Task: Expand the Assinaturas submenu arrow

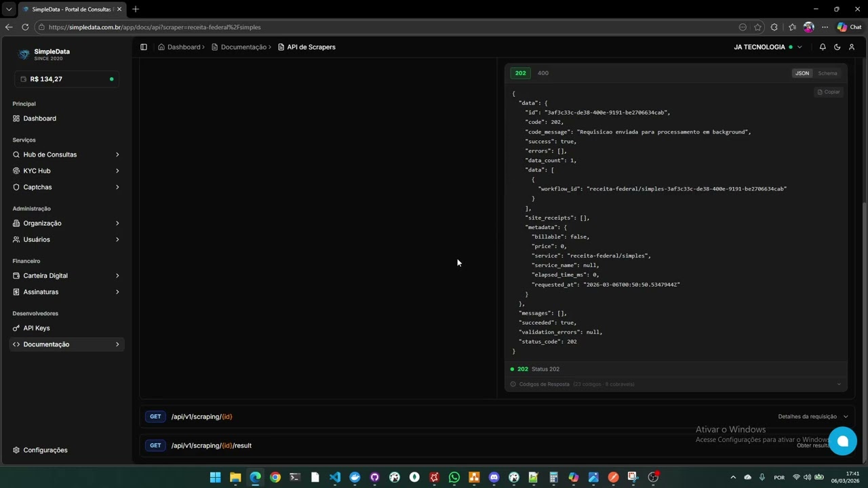Action: click(117, 292)
